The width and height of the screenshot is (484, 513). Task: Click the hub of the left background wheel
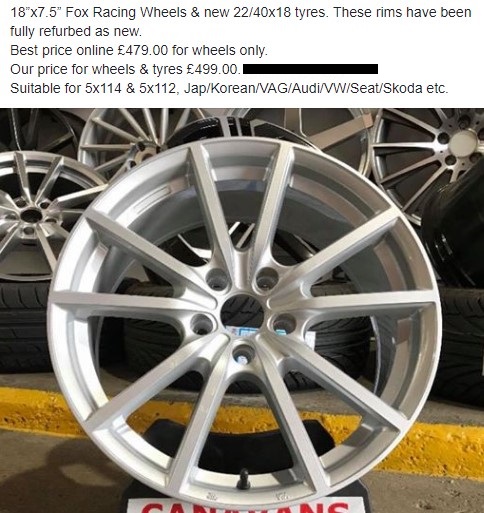point(31,215)
